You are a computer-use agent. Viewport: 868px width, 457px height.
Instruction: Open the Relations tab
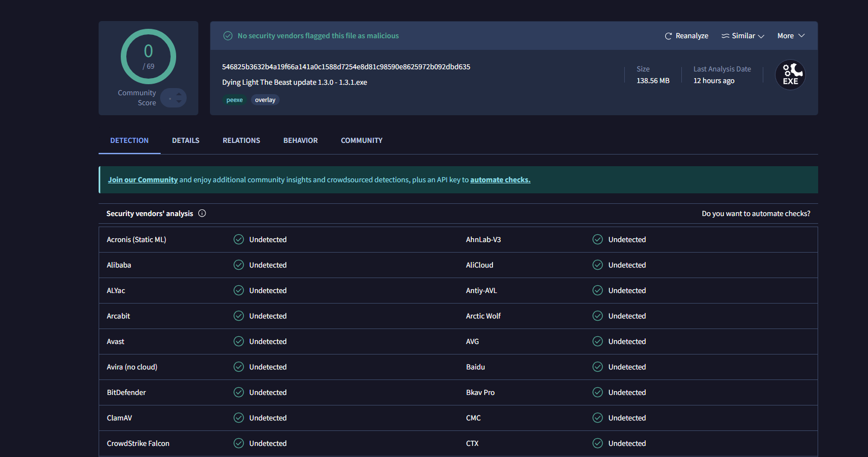coord(242,141)
